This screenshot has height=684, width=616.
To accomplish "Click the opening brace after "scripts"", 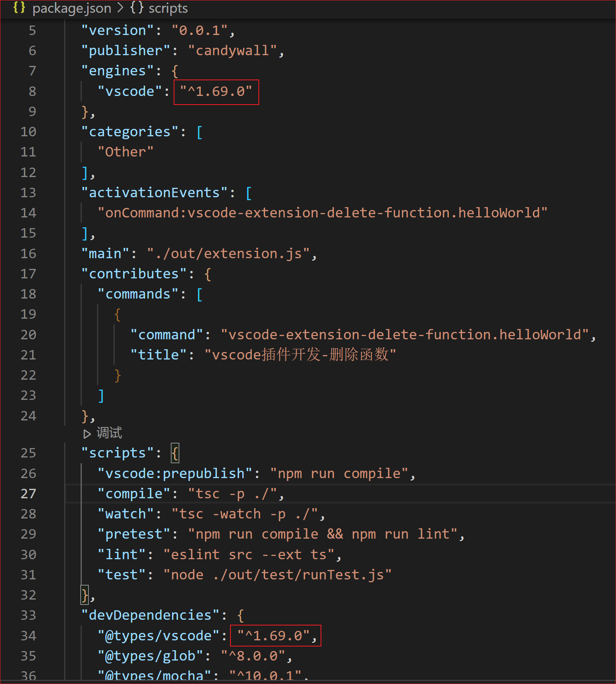I will click(x=175, y=453).
